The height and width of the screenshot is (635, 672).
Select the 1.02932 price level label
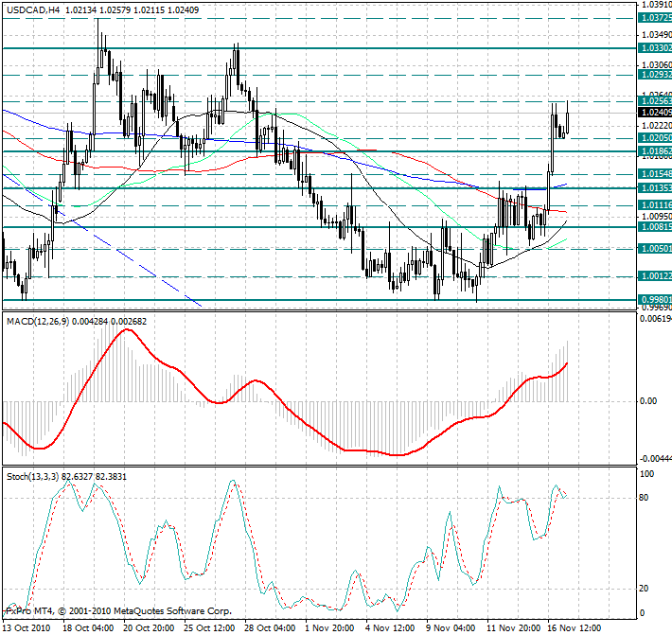point(655,74)
